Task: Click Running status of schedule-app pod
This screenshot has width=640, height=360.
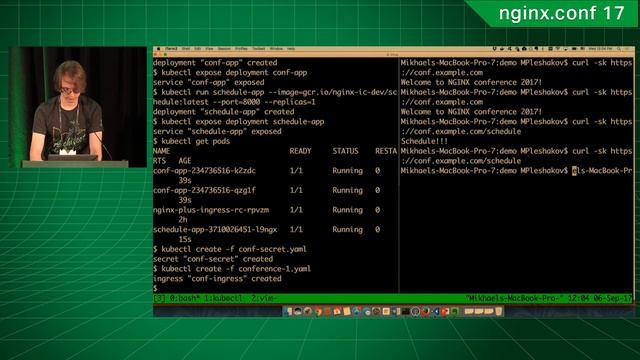Action: (x=347, y=229)
